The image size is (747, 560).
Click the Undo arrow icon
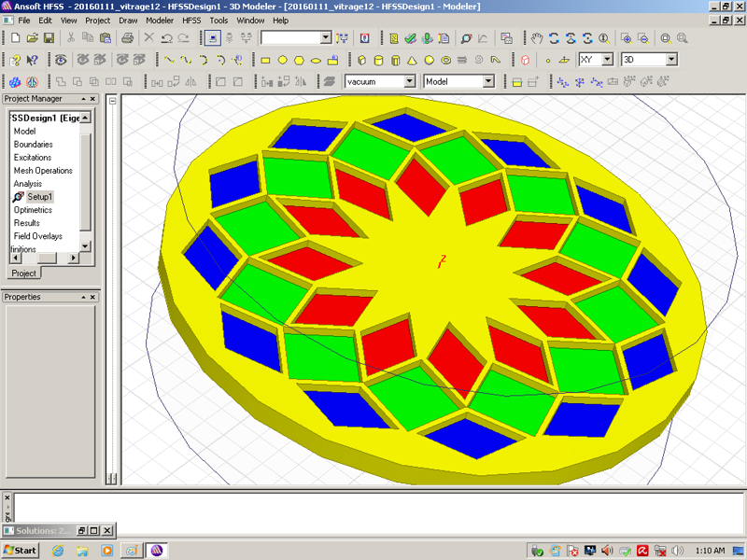[166, 38]
